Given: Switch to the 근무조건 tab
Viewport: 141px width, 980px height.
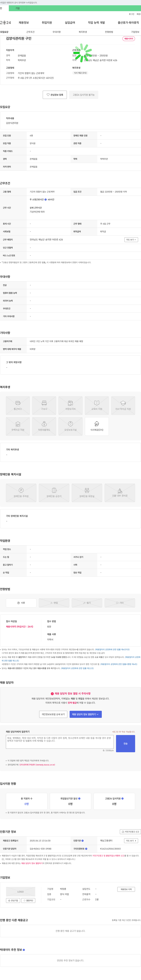Looking at the screenshot, I should point(30,32).
